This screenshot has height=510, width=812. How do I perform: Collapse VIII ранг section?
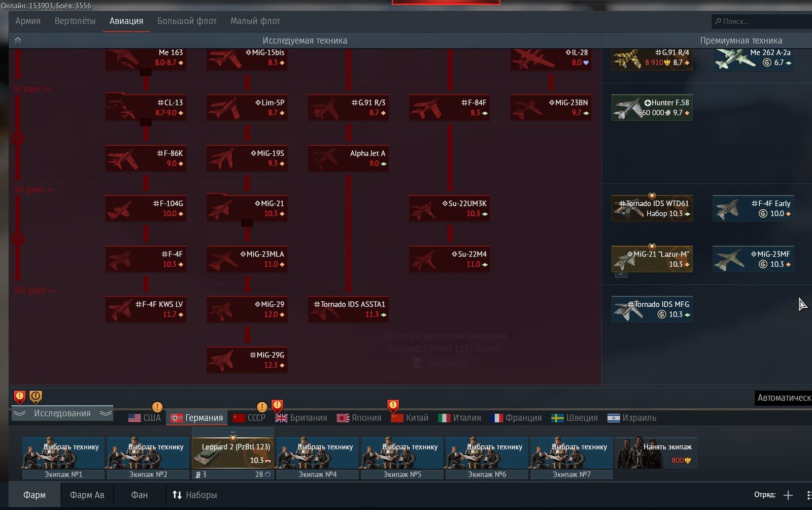click(x=35, y=291)
